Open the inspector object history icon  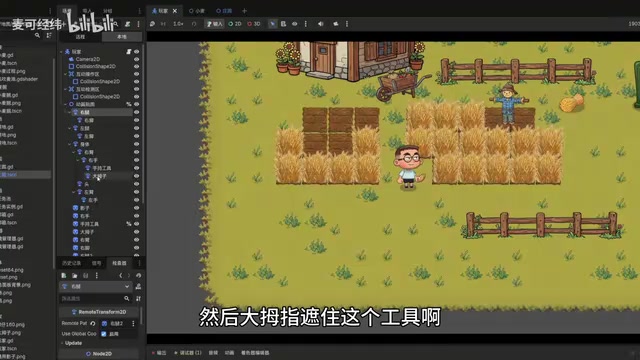point(138,276)
